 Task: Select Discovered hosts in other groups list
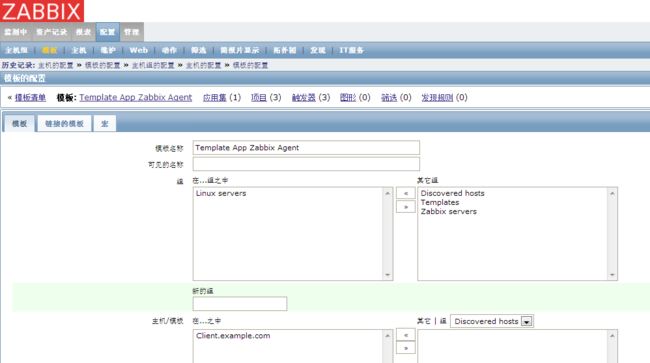click(x=452, y=193)
